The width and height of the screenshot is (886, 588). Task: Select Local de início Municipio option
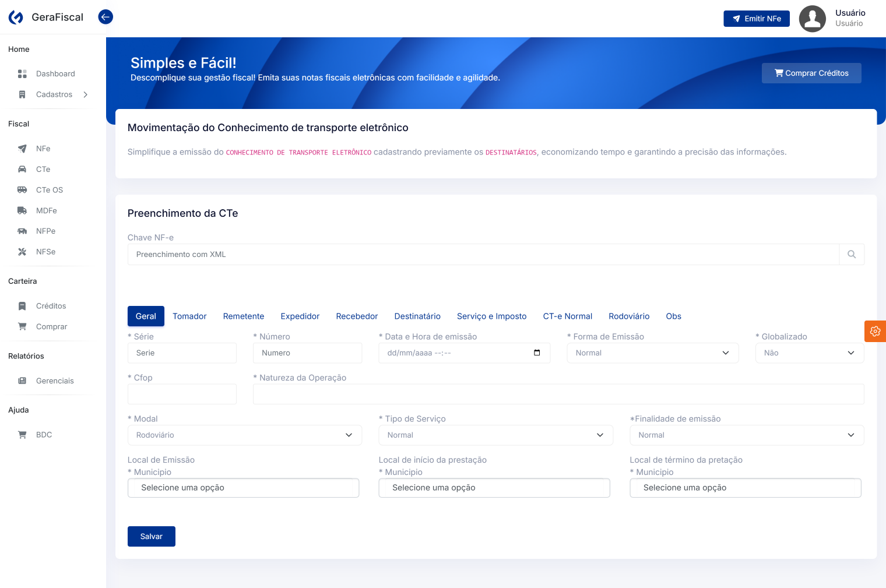click(494, 488)
